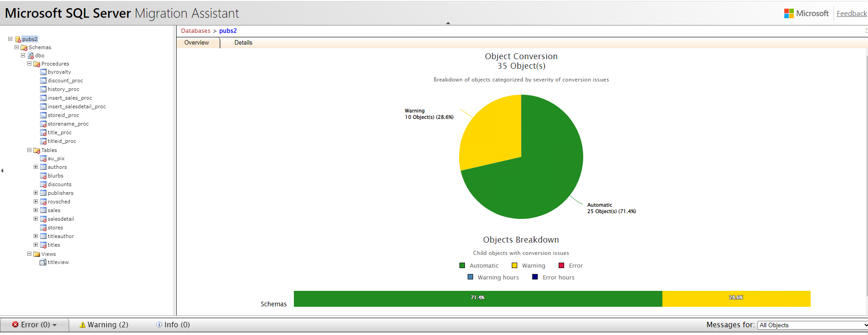
Task: Select the salesdetail table icon
Action: pos(43,219)
